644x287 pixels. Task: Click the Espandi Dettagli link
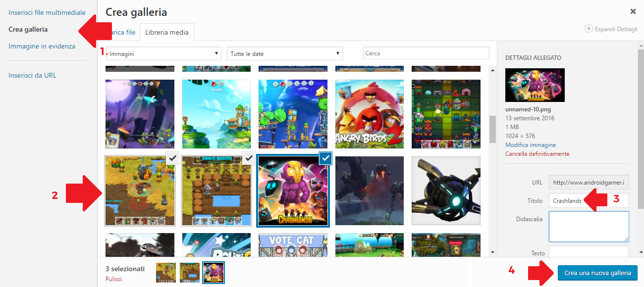(616, 29)
